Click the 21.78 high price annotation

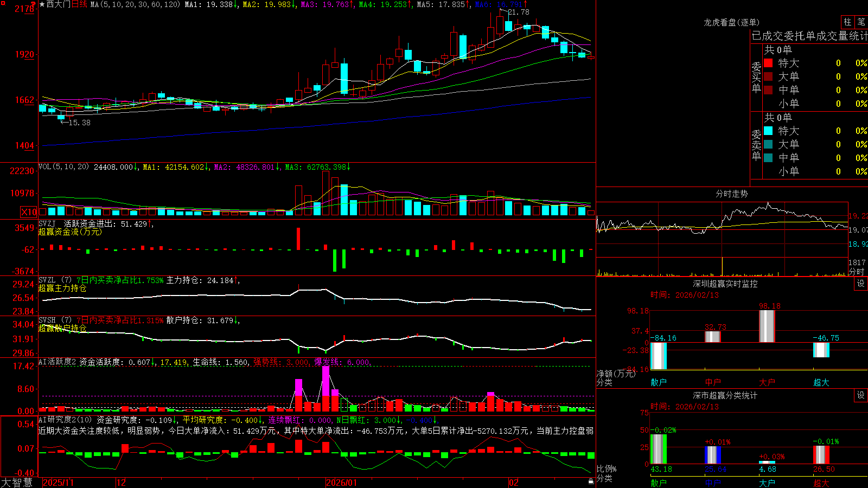click(x=519, y=12)
